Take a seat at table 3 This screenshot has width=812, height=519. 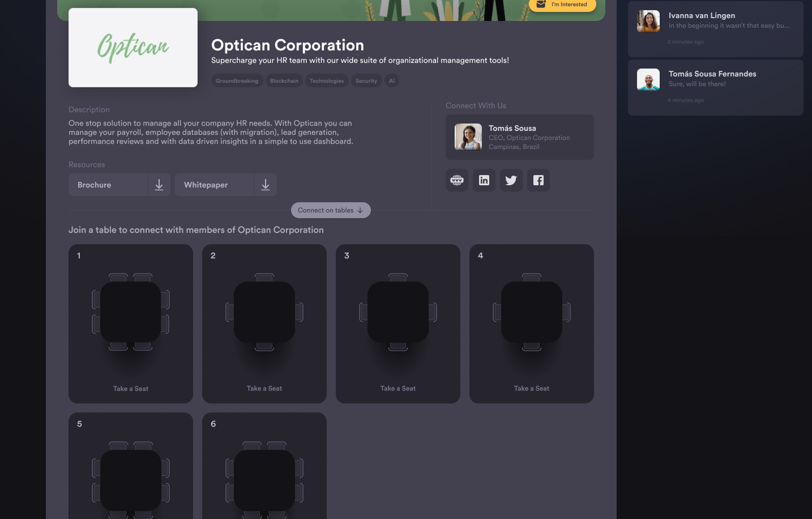click(x=398, y=389)
